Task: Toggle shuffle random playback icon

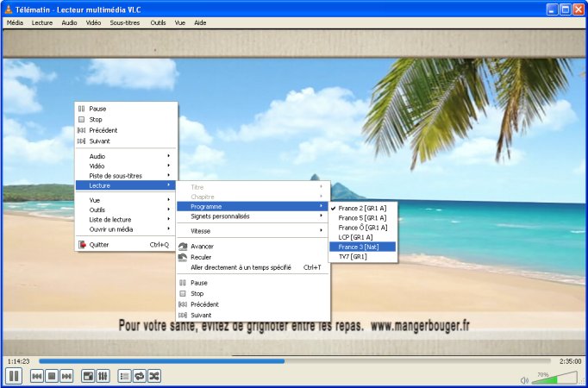Action: [x=154, y=376]
